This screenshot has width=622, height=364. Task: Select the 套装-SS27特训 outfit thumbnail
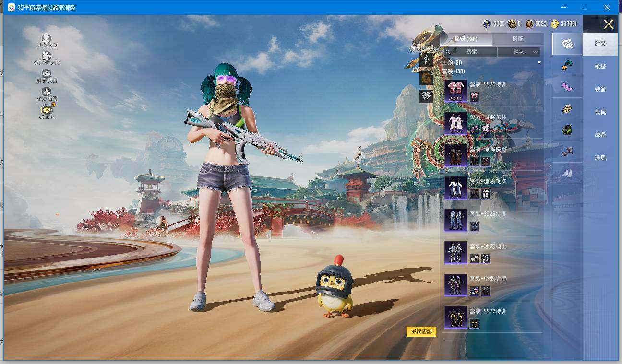pyautogui.click(x=456, y=317)
